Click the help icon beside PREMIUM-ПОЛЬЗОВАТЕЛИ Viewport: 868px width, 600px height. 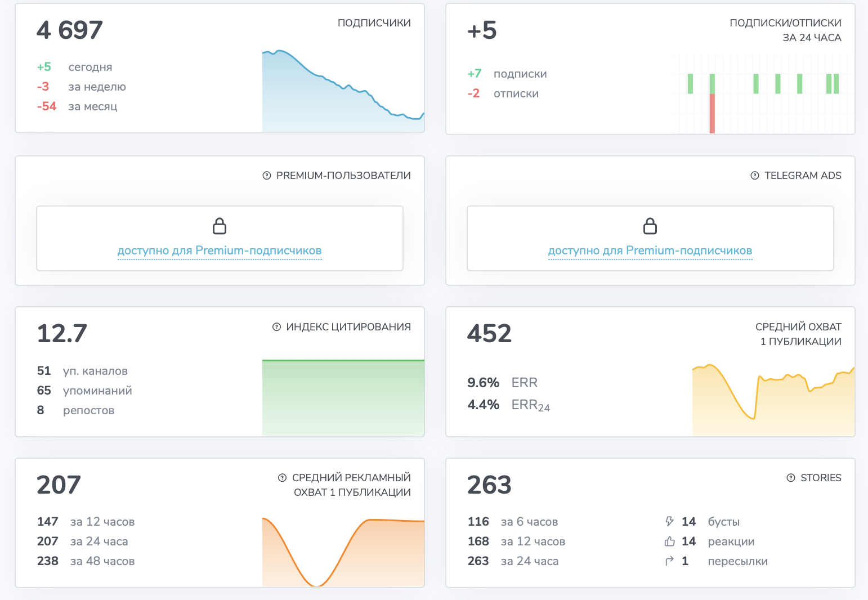coord(267,176)
